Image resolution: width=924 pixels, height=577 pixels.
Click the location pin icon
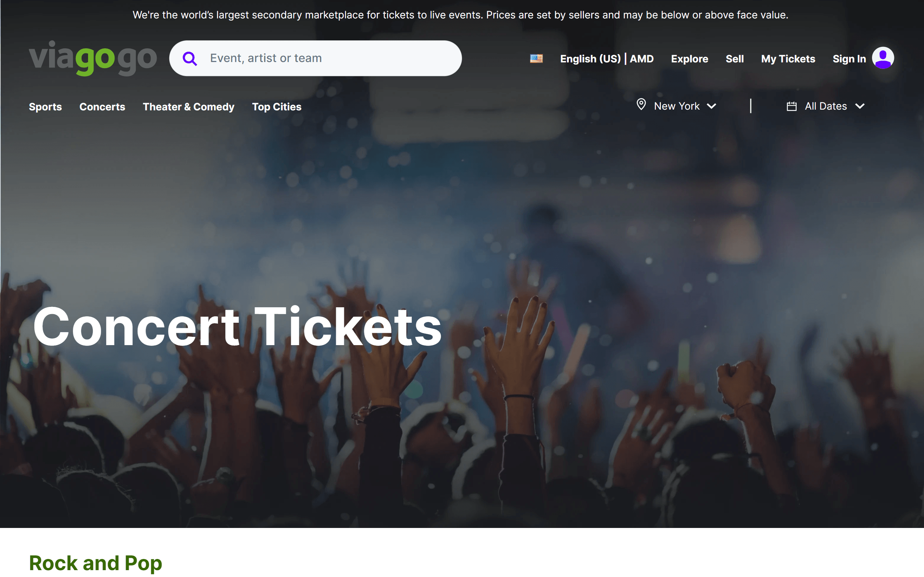coord(641,105)
